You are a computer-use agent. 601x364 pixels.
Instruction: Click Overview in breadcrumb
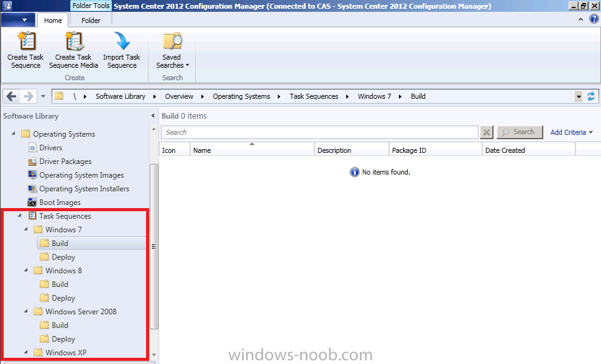coord(179,96)
